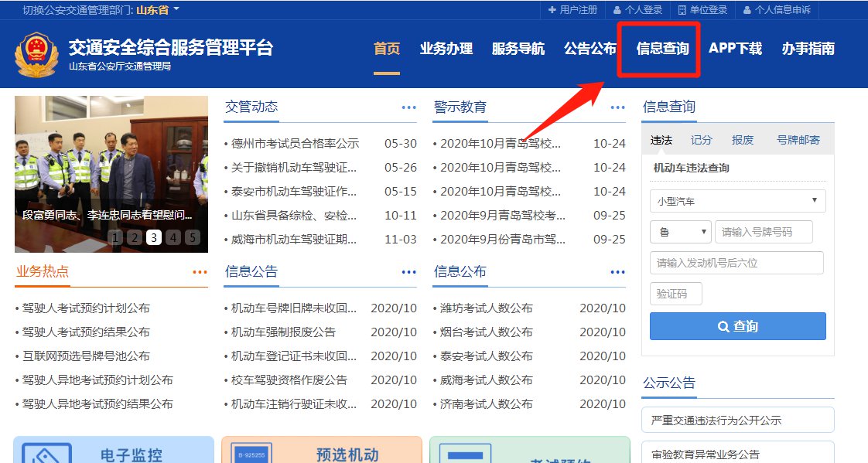Open 办事指南 navigation item

tap(808, 49)
